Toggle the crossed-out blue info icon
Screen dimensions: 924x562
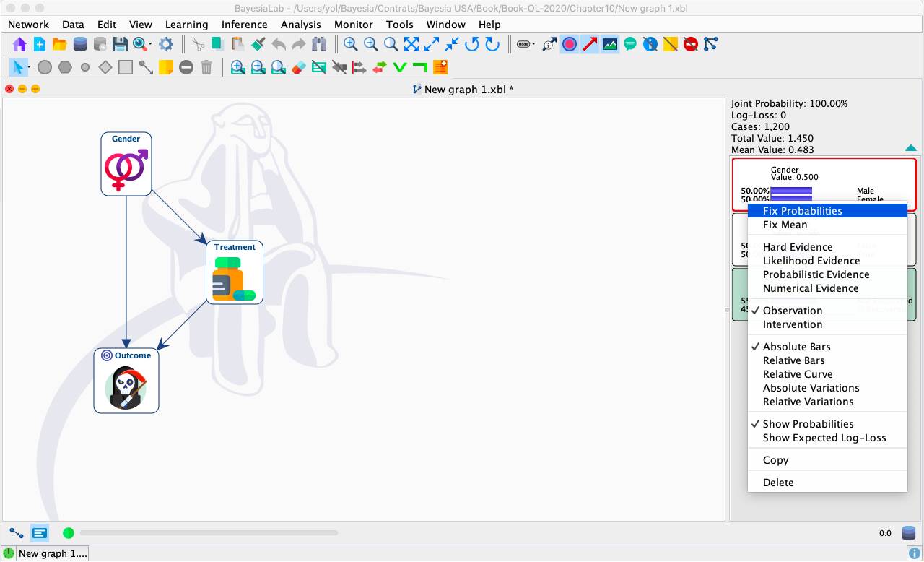click(x=650, y=44)
